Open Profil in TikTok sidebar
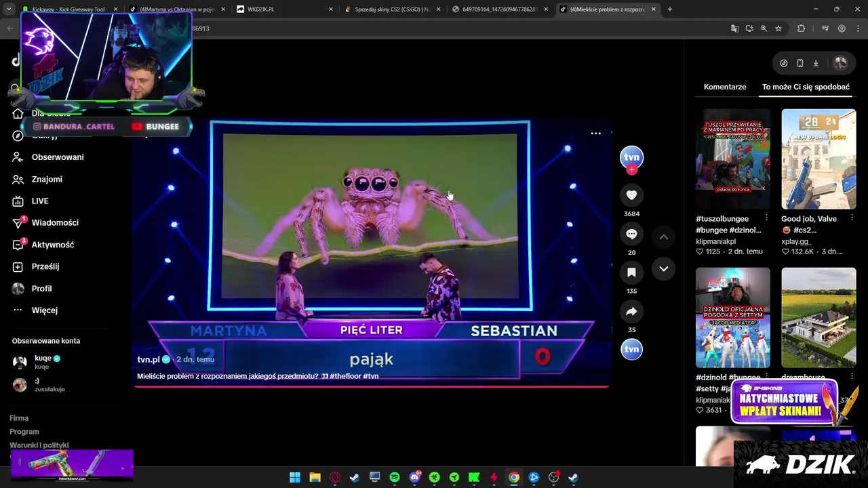 pyautogui.click(x=41, y=288)
